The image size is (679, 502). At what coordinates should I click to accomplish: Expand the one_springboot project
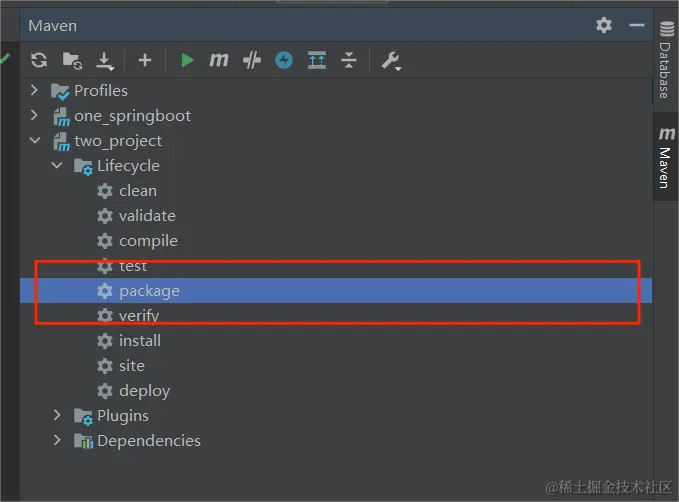point(34,115)
